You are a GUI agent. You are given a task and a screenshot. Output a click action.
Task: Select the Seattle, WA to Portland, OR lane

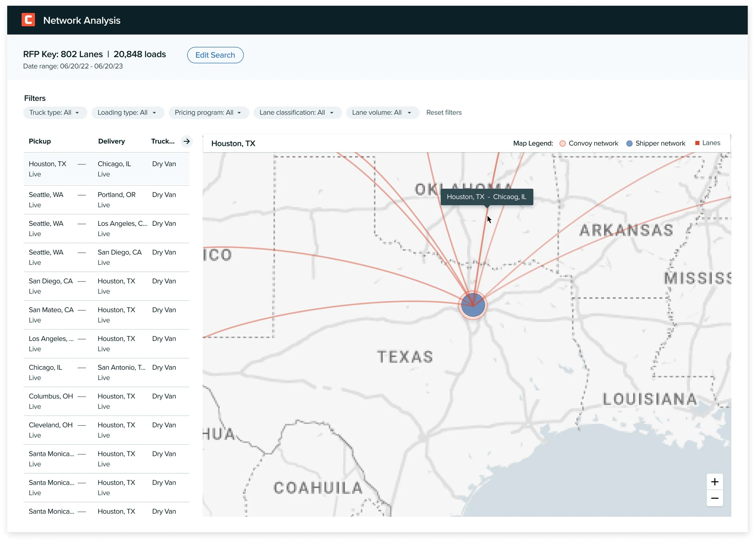coord(106,200)
